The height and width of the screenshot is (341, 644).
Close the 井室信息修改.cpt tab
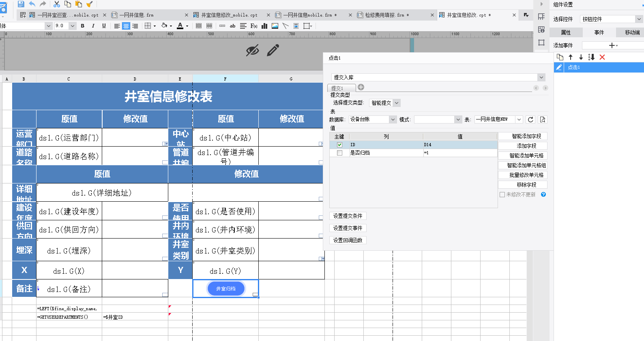514,15
